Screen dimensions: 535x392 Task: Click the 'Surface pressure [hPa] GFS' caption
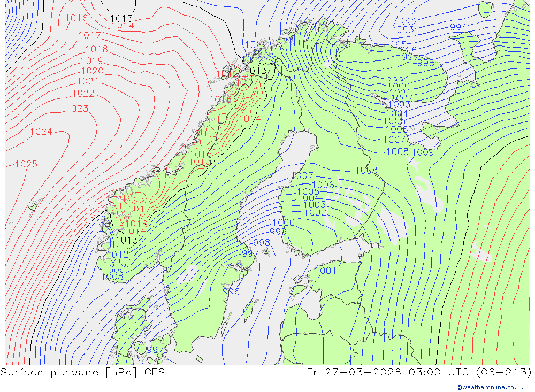point(82,372)
